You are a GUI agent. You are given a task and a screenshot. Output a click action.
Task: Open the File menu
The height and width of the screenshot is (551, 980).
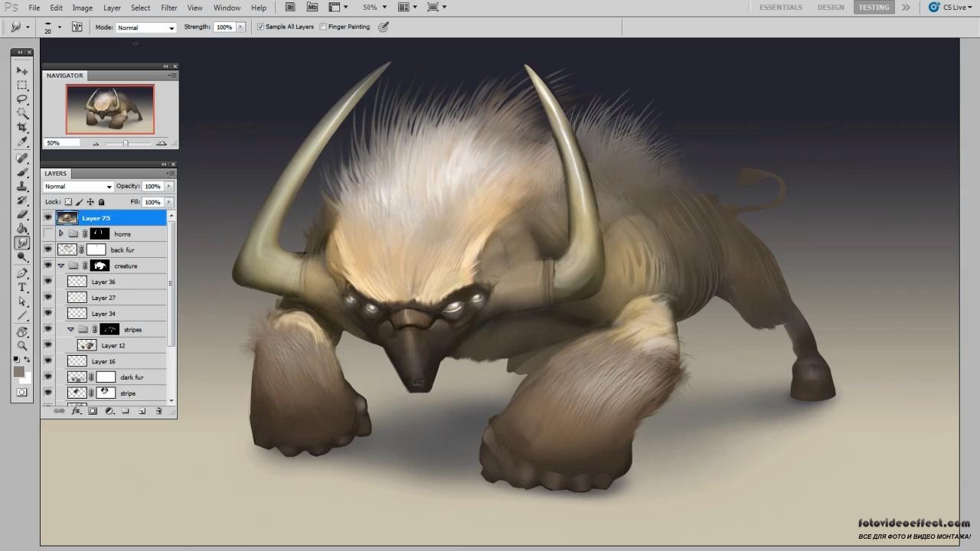click(34, 8)
